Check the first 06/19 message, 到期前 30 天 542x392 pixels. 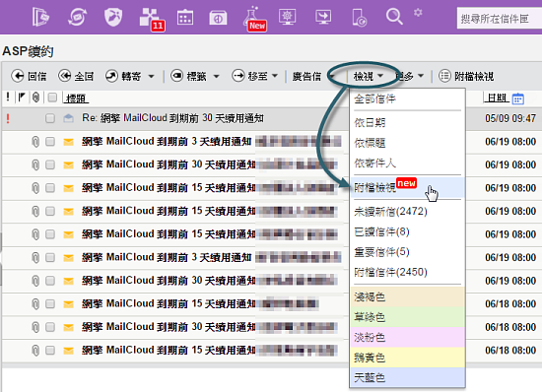pyautogui.click(x=50, y=164)
